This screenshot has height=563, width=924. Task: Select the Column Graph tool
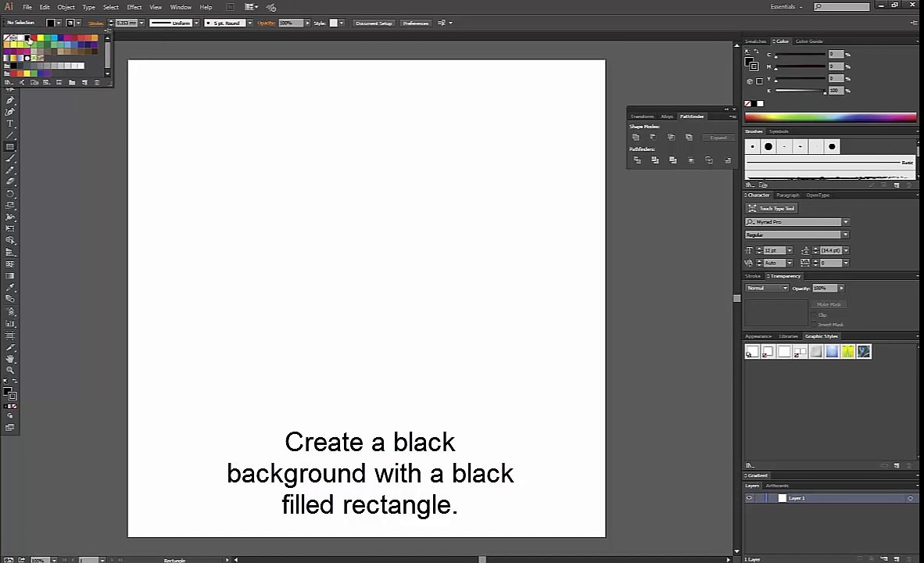tap(10, 324)
